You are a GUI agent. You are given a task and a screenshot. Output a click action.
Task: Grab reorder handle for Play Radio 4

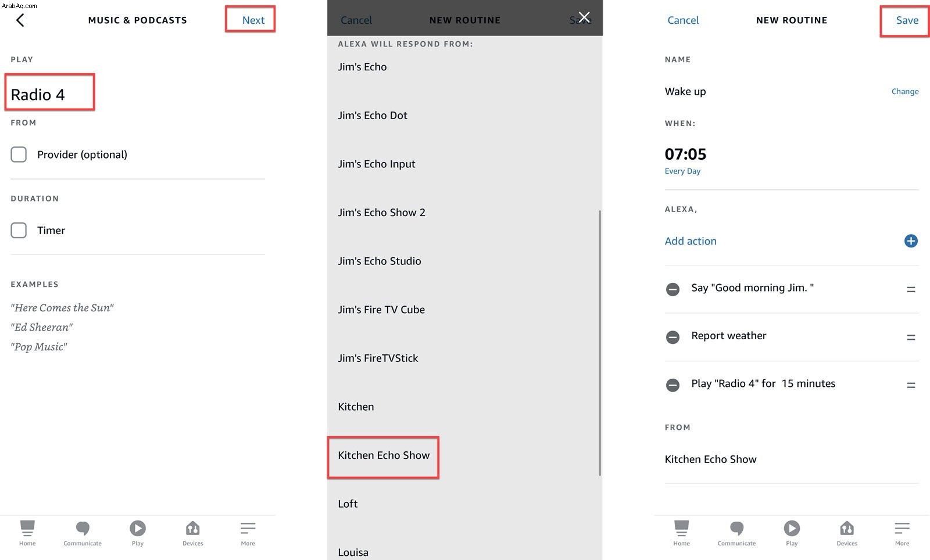911,385
